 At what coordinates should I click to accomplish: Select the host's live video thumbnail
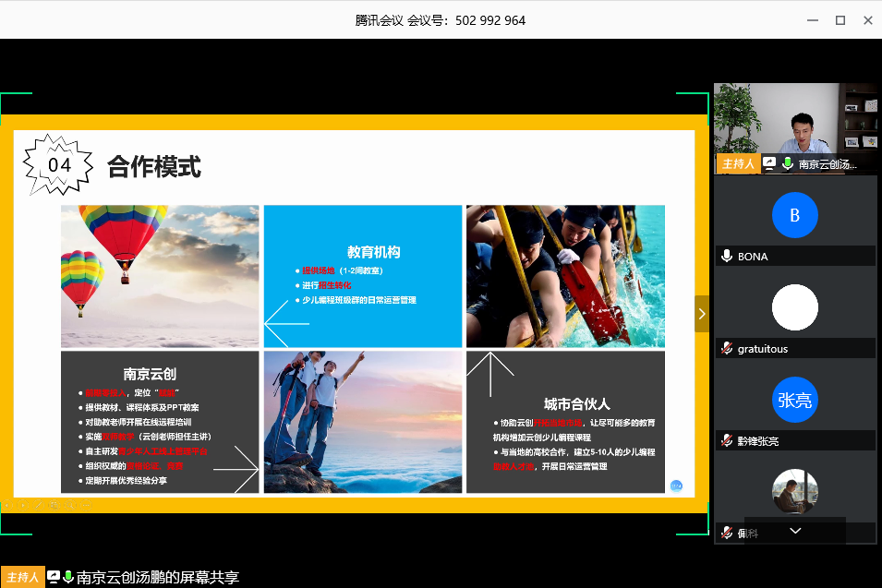tap(794, 118)
